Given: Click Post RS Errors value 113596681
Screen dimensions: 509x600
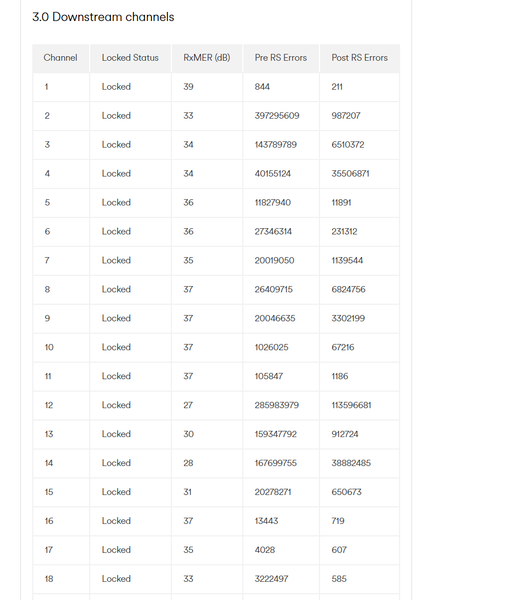Looking at the screenshot, I should coord(351,405).
